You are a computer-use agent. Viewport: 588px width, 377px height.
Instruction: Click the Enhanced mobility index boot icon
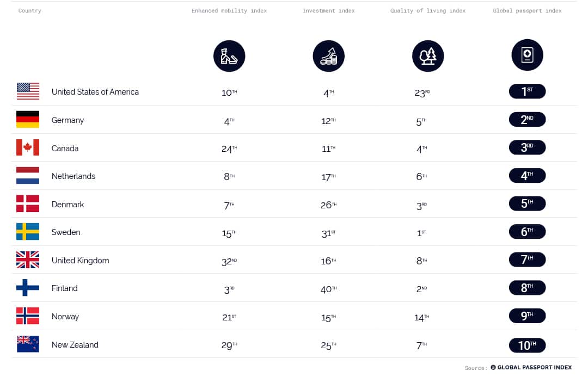click(x=229, y=56)
